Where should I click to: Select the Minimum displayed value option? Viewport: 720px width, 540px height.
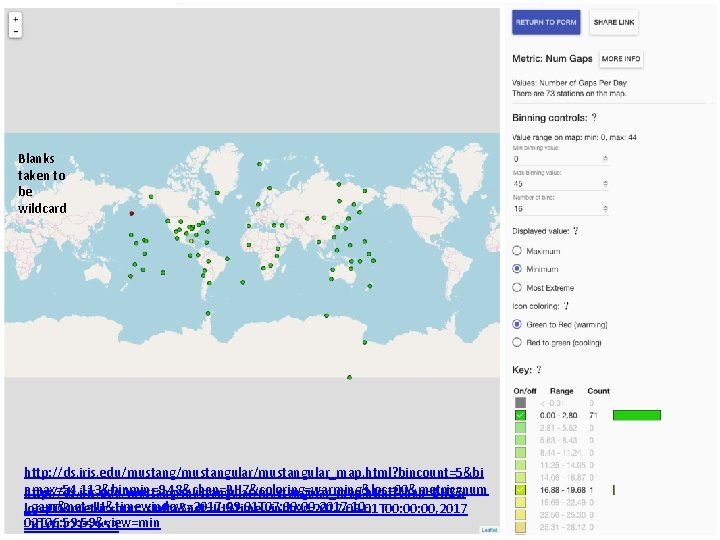pos(517,269)
